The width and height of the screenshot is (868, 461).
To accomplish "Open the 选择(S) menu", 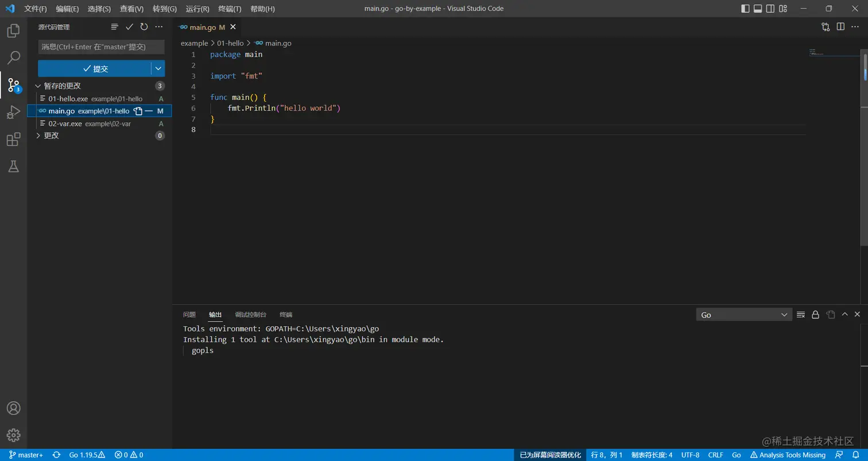I will click(99, 9).
